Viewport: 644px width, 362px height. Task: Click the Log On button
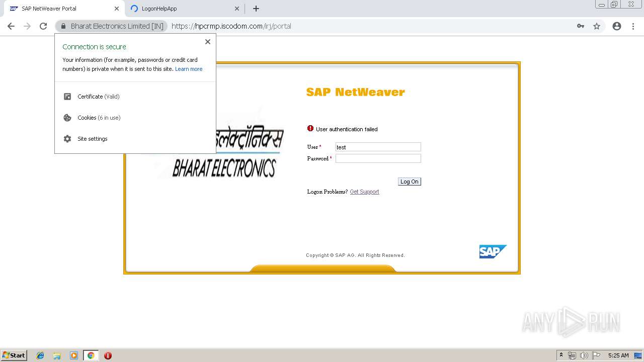point(409,182)
